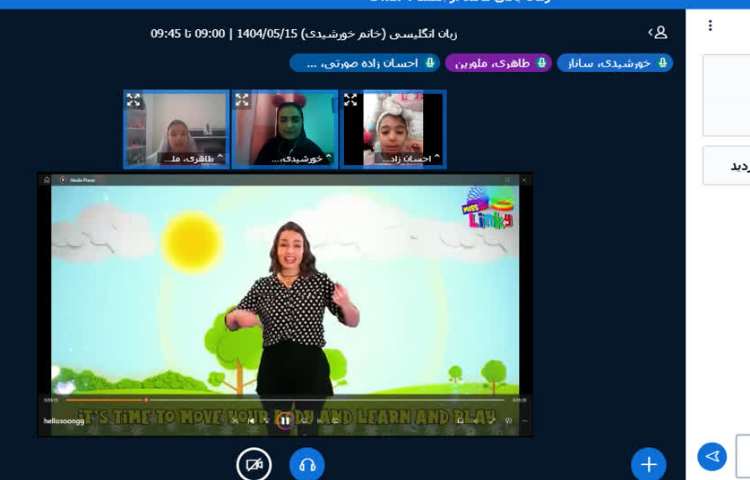Send the chat message with arrow button
The height and width of the screenshot is (480, 750).
[712, 456]
